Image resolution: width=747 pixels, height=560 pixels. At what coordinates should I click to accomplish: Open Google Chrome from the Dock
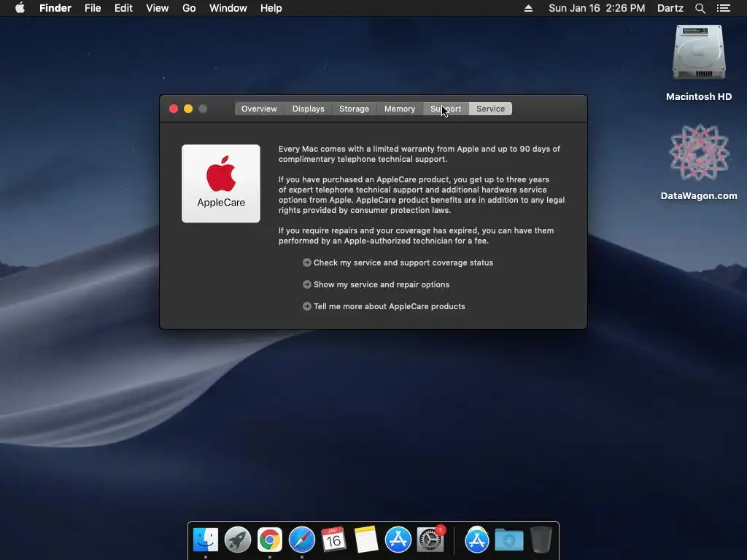pos(270,540)
